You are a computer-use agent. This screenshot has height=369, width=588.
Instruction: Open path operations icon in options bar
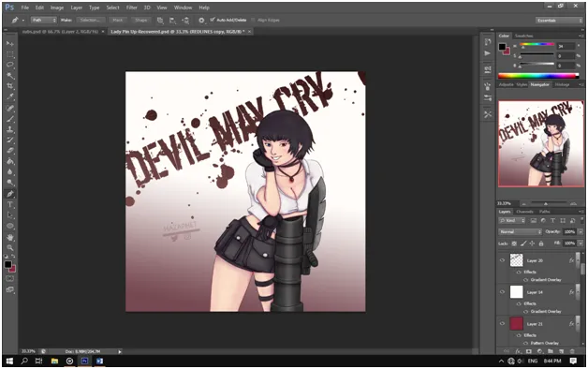tap(160, 21)
